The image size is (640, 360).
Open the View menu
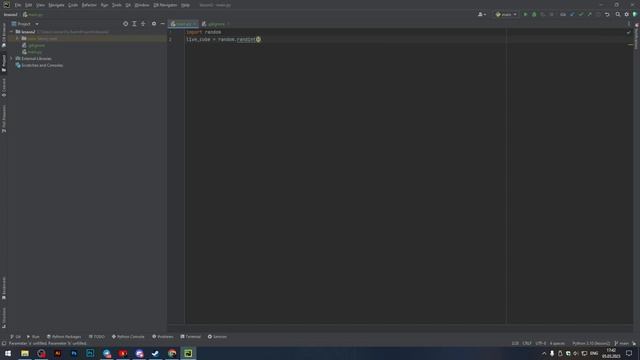point(40,5)
